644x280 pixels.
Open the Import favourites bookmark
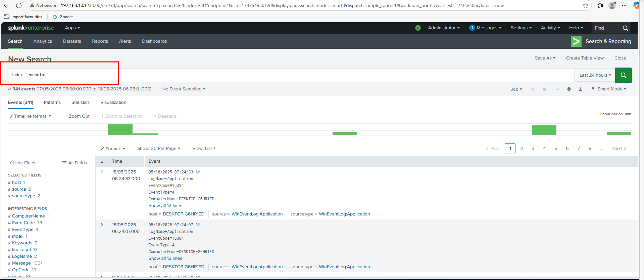point(23,17)
